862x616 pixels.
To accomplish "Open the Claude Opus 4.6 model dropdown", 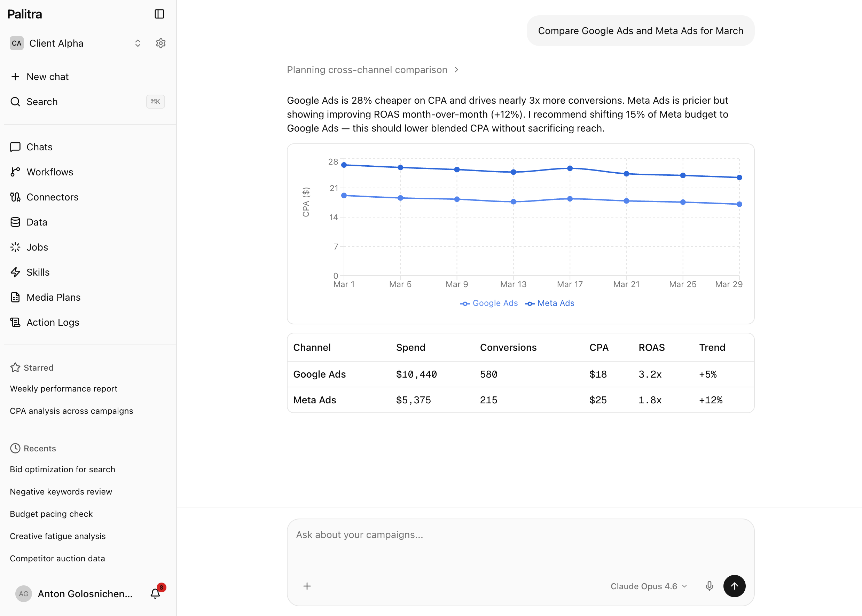I will [649, 586].
